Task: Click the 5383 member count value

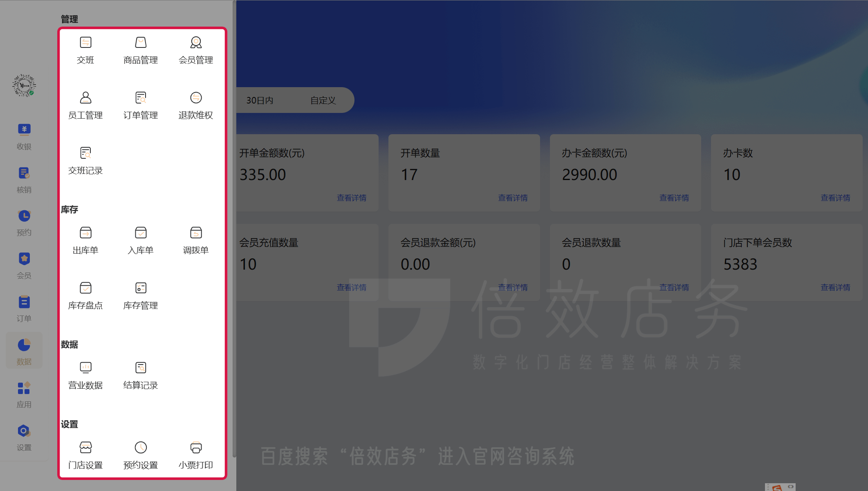Action: pyautogui.click(x=740, y=264)
